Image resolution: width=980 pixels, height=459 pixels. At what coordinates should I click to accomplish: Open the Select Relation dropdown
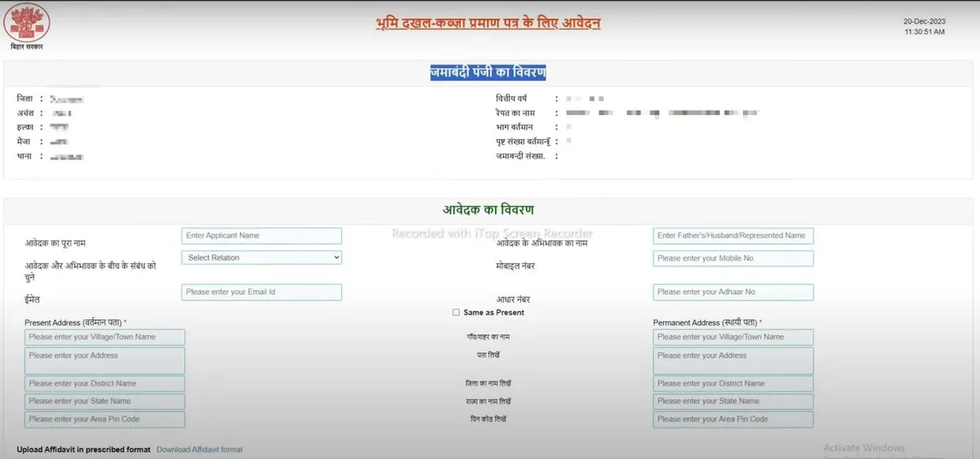pyautogui.click(x=261, y=257)
